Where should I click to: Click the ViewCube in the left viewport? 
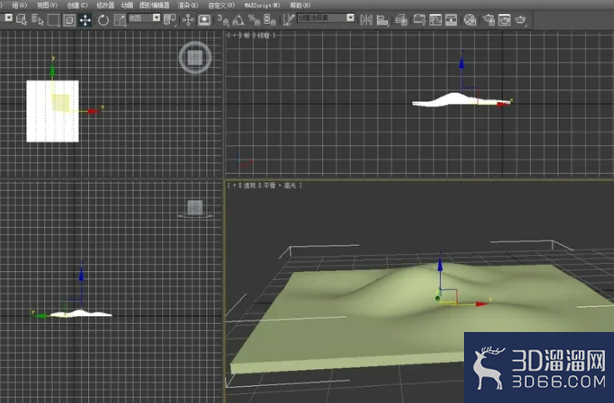[x=195, y=208]
